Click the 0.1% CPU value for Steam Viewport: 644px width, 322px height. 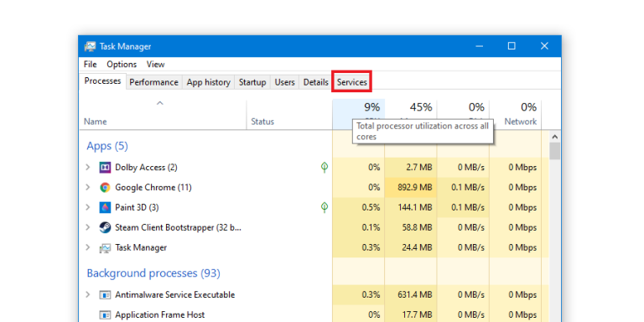(x=371, y=227)
